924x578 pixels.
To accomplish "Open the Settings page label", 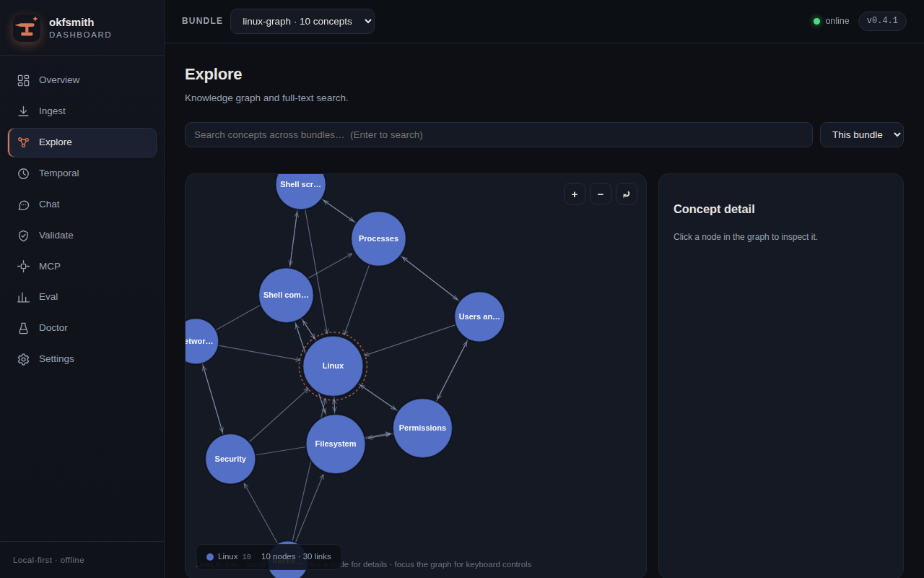I will [x=56, y=359].
